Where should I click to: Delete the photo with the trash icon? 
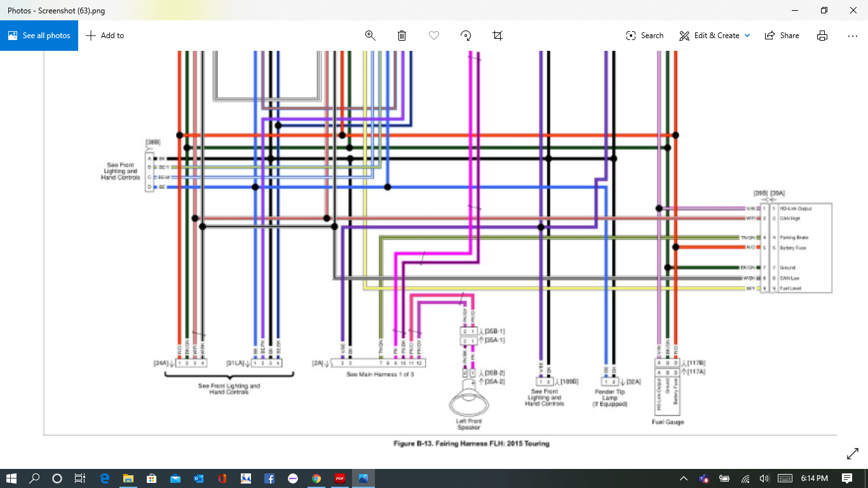[x=402, y=36]
